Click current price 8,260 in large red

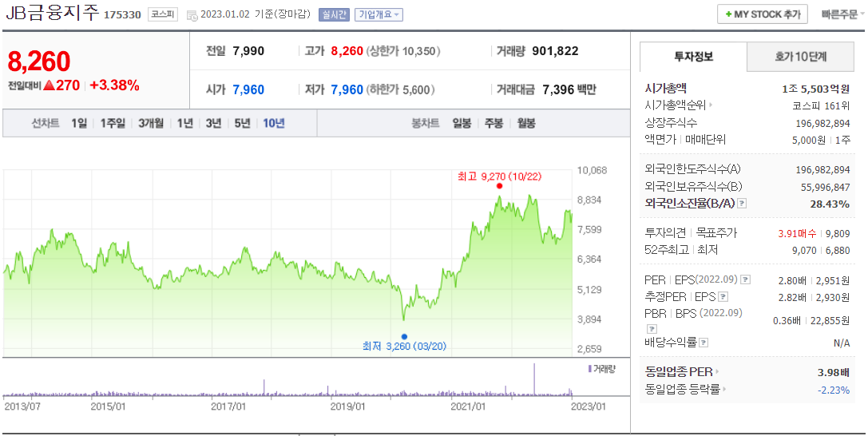(x=39, y=61)
